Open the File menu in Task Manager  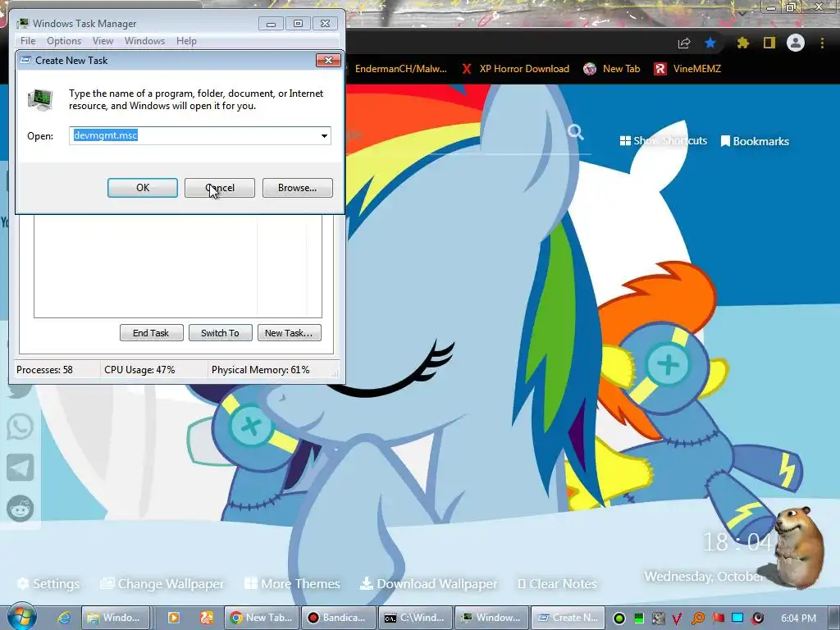point(28,41)
